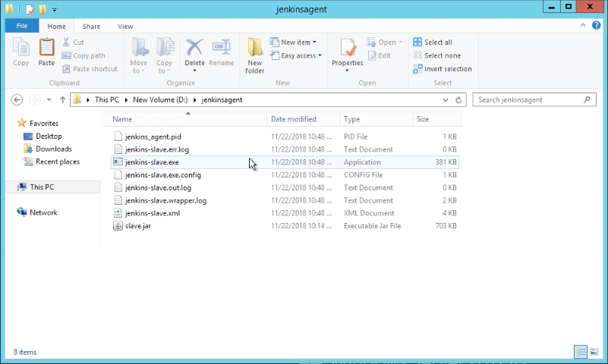Switch to the Home ribbon tab
This screenshot has width=608, height=364.
click(x=57, y=27)
